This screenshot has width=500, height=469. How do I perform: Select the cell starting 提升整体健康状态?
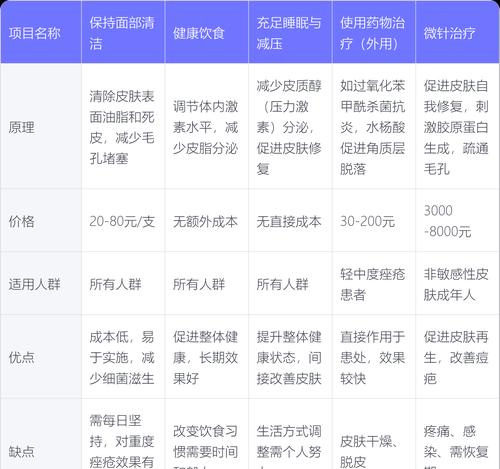(289, 357)
